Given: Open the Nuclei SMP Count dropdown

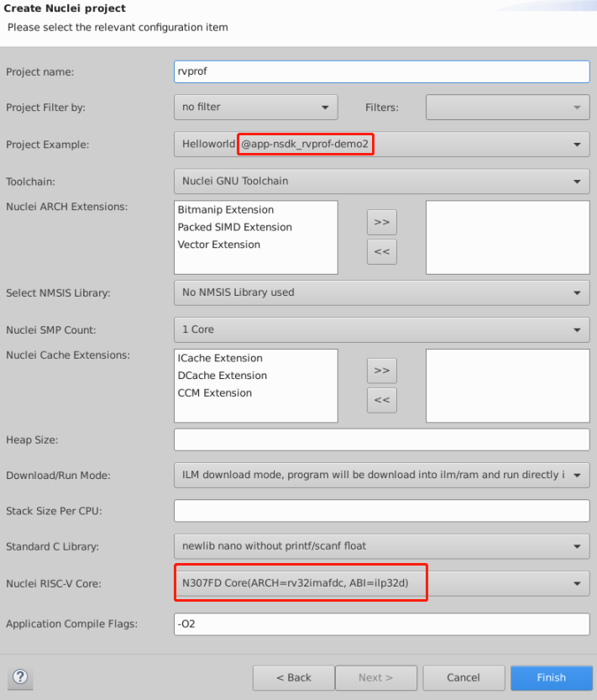Looking at the screenshot, I should [382, 330].
